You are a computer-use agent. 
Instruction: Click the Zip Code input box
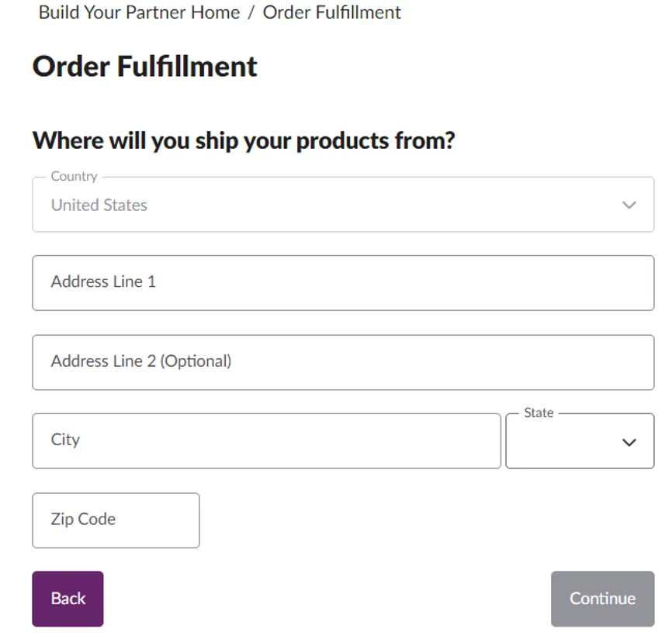point(116,520)
